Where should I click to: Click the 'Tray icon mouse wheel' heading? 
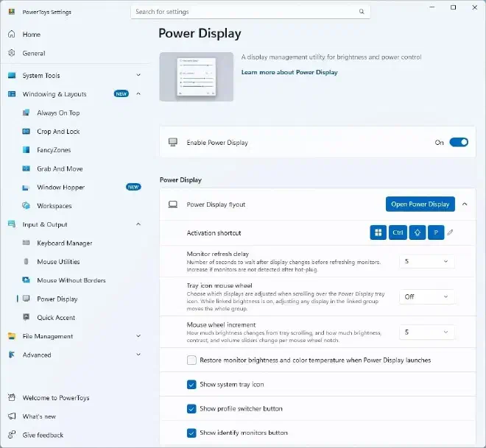click(219, 285)
